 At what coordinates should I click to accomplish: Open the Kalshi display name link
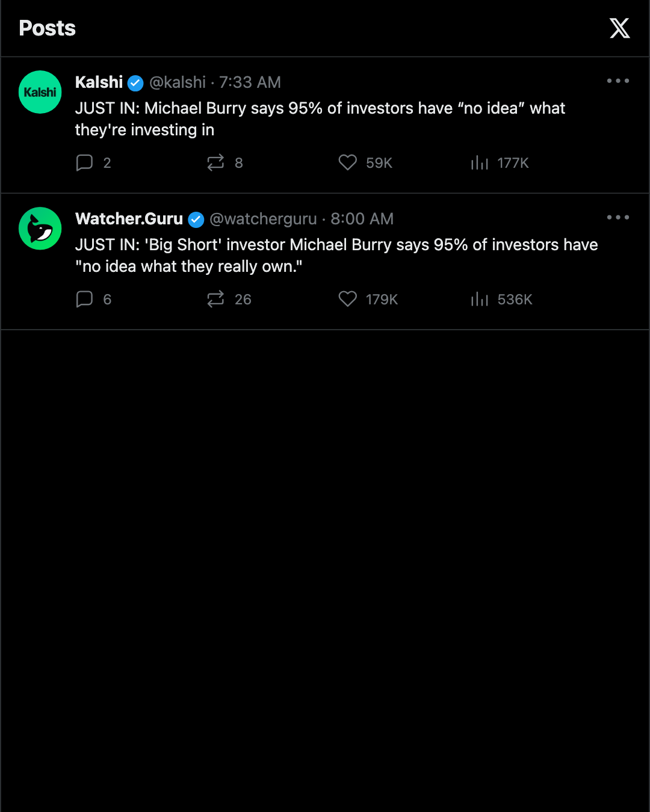99,82
